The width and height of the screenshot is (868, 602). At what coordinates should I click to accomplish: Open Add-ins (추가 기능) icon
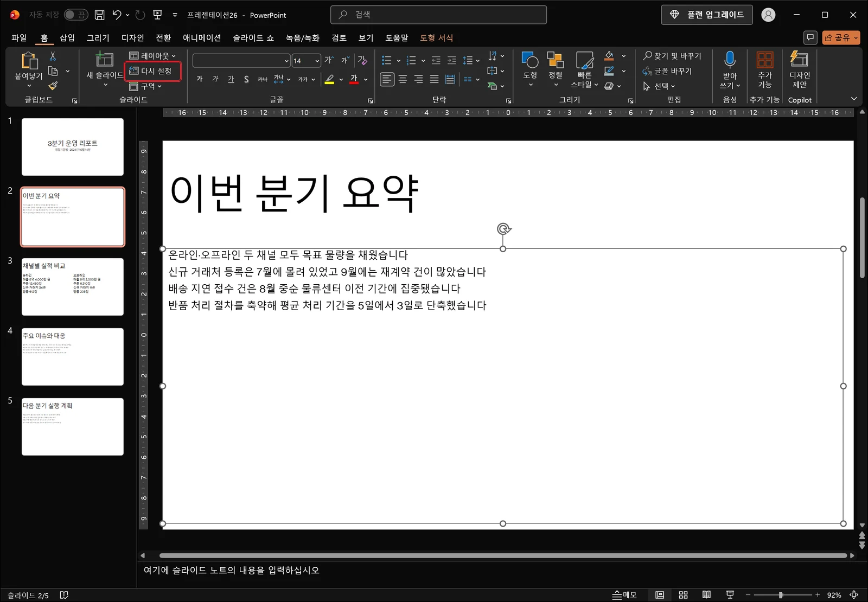765,60
